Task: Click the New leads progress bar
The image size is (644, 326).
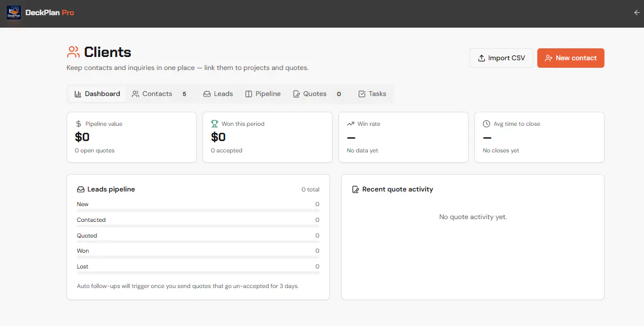Action: [x=198, y=210]
